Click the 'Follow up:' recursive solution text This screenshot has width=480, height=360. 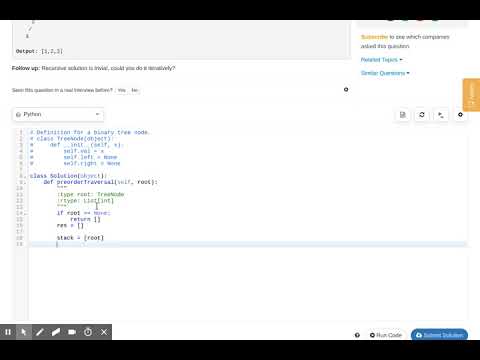(93, 68)
